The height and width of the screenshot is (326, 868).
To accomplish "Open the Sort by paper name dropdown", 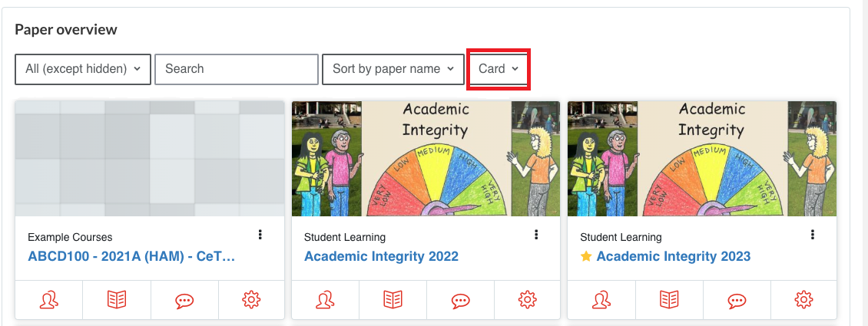I will coord(393,69).
